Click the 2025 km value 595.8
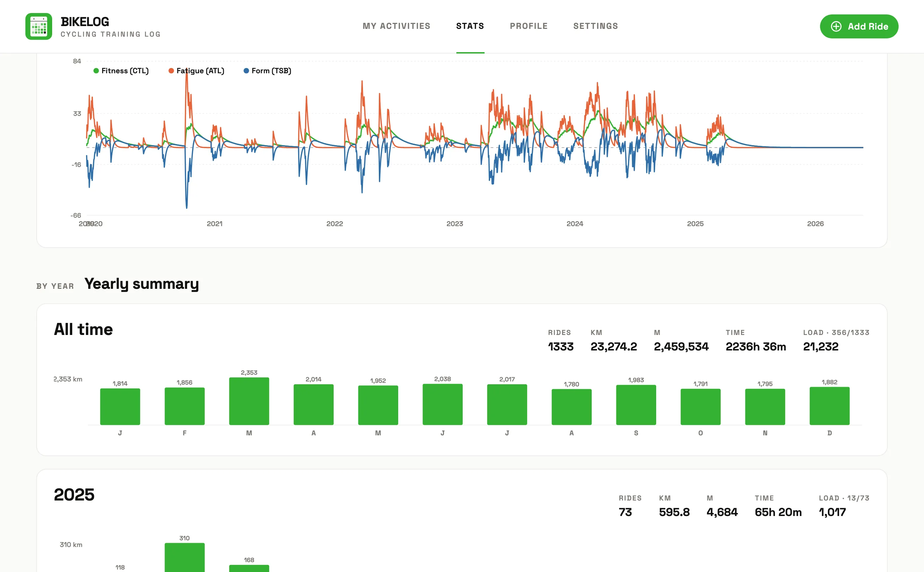Viewport: 924px width, 572px height. pyautogui.click(x=674, y=512)
